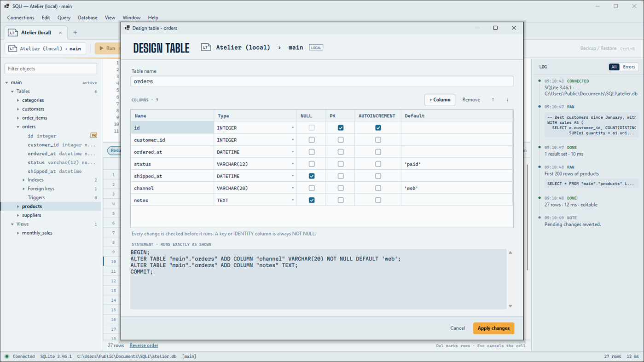Enable NULL for customer_id column
644x362 pixels.
coord(312,140)
